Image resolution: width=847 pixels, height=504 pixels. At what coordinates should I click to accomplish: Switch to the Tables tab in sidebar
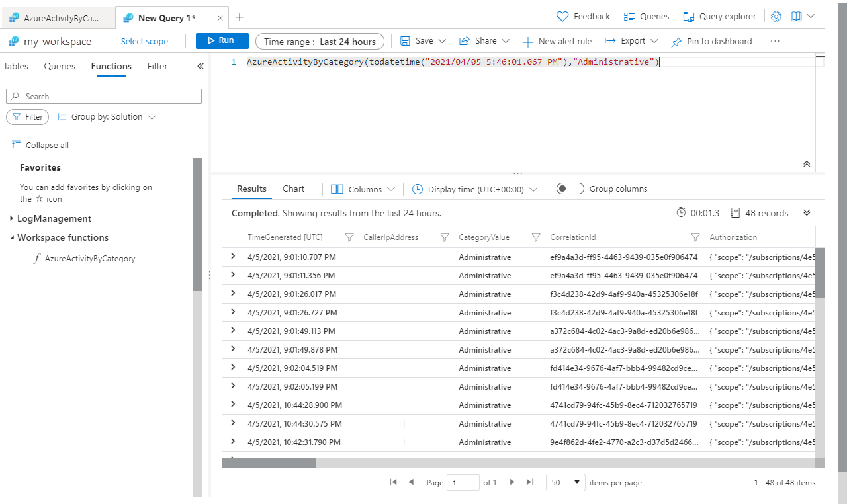(x=16, y=66)
